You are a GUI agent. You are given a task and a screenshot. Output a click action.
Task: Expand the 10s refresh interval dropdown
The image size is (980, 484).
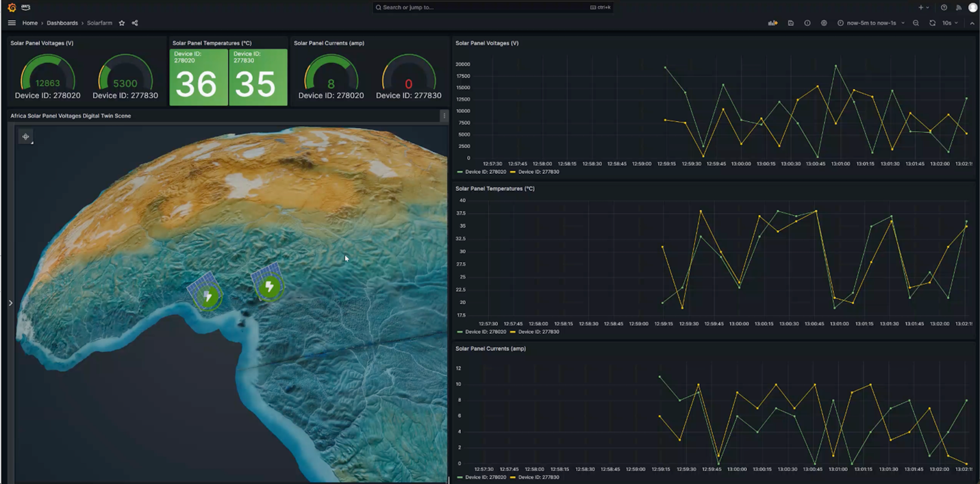coord(950,23)
